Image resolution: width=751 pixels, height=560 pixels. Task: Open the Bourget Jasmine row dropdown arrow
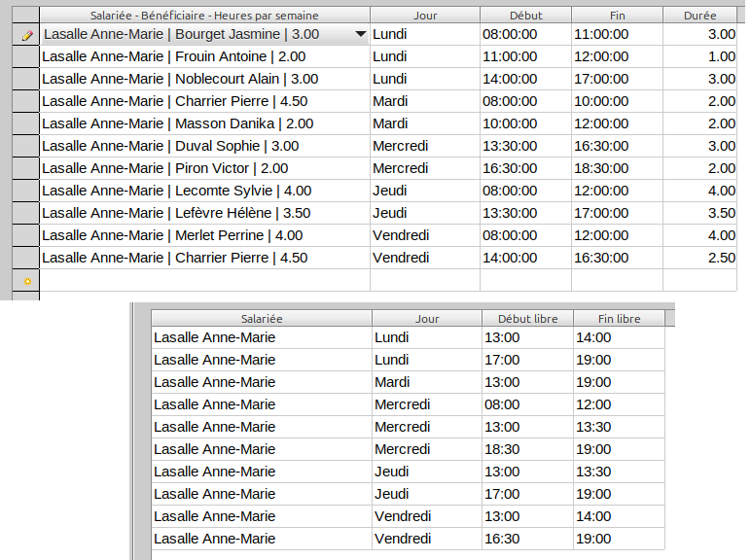360,34
